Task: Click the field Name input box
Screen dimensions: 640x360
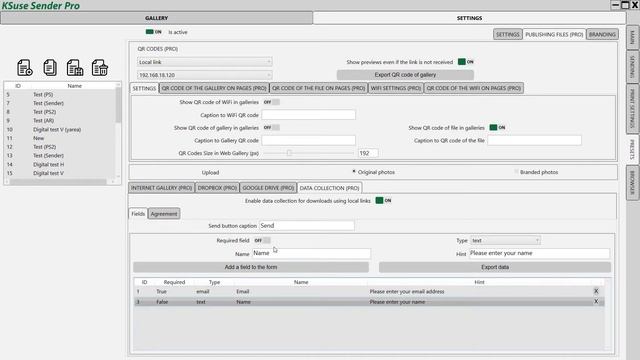Action: click(x=311, y=253)
